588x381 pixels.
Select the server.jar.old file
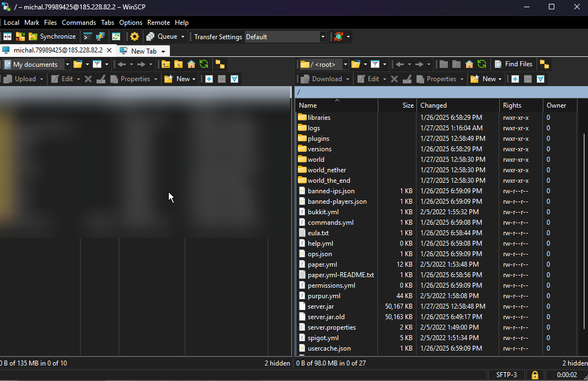(326, 317)
